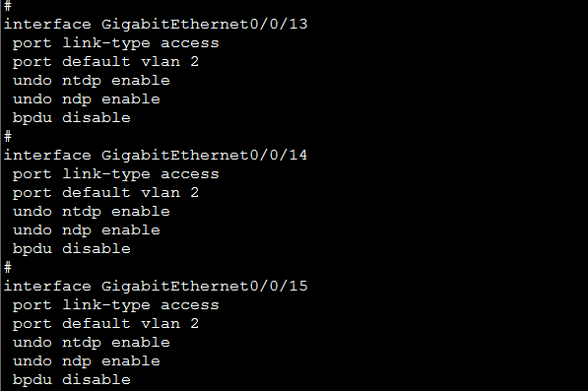Image resolution: width=588 pixels, height=391 pixels.
Task: Click 'bpdu disable' under GigabitEthernet0/0/15
Action: click(72, 380)
